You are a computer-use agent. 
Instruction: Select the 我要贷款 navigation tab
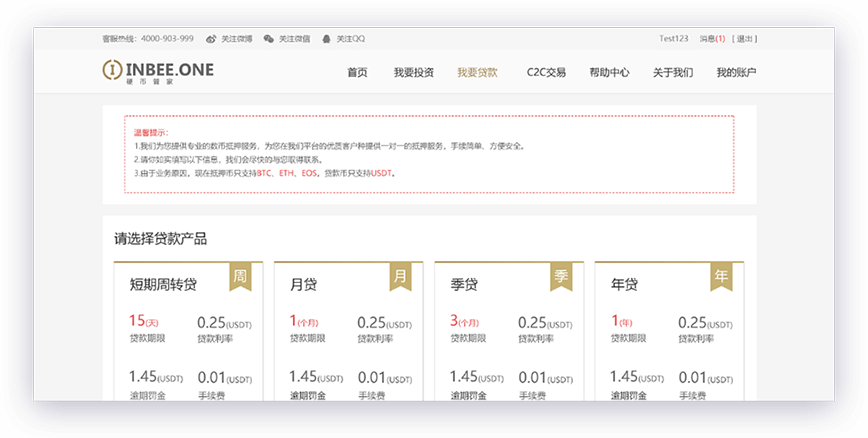[477, 73]
